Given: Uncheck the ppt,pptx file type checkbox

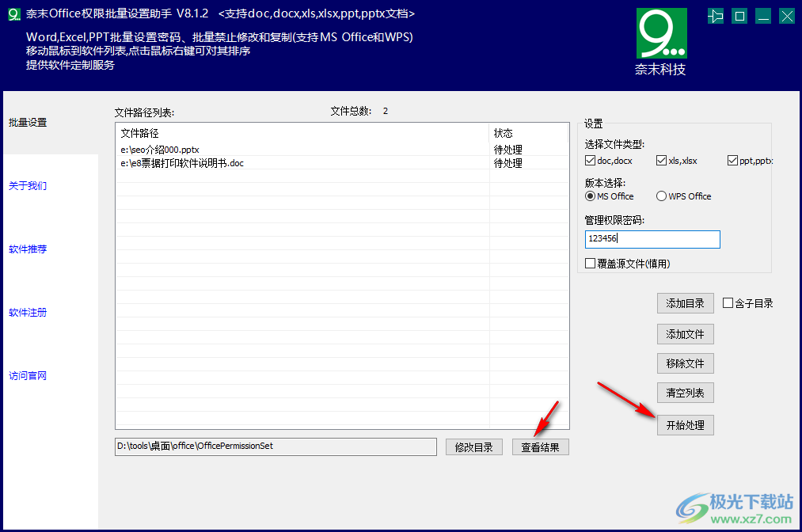Looking at the screenshot, I should (x=732, y=161).
